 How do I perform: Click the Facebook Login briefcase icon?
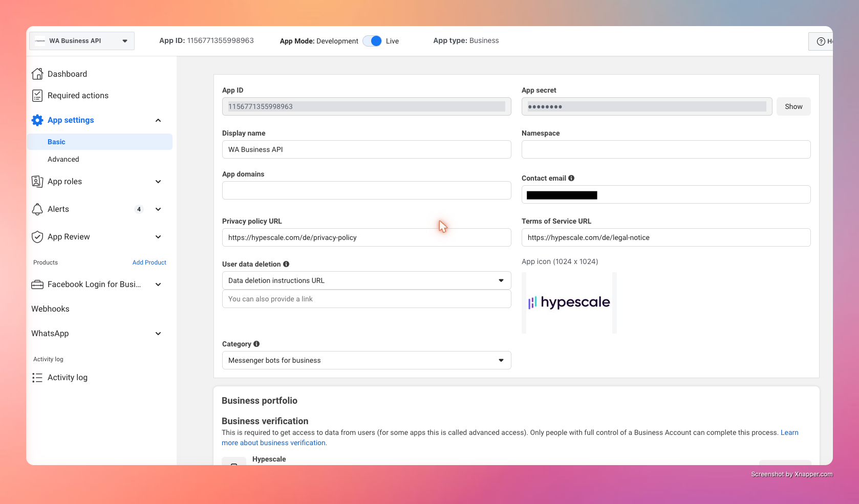[x=37, y=284]
